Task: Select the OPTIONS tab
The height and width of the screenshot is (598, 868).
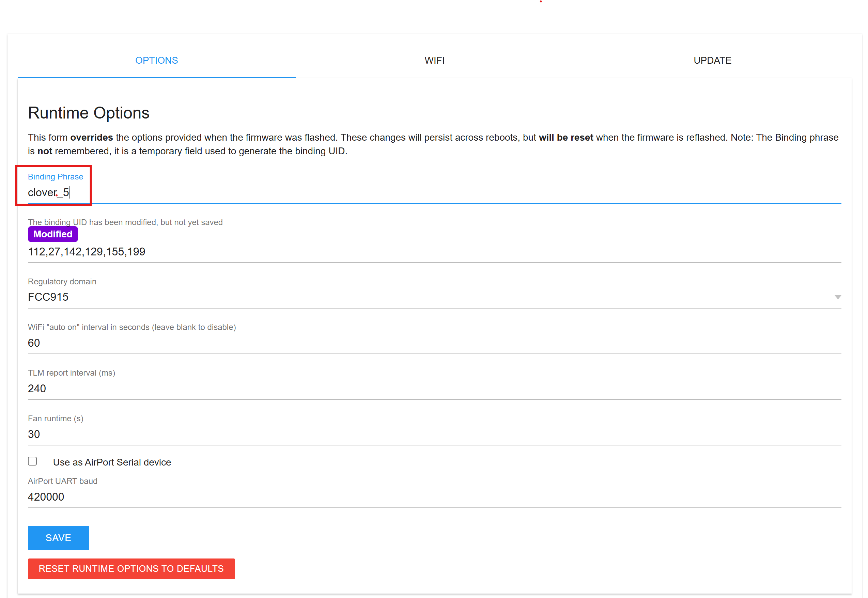Action: pos(156,60)
